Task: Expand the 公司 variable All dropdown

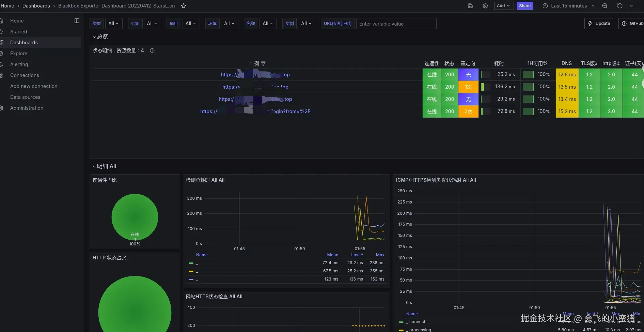Action: 152,24
